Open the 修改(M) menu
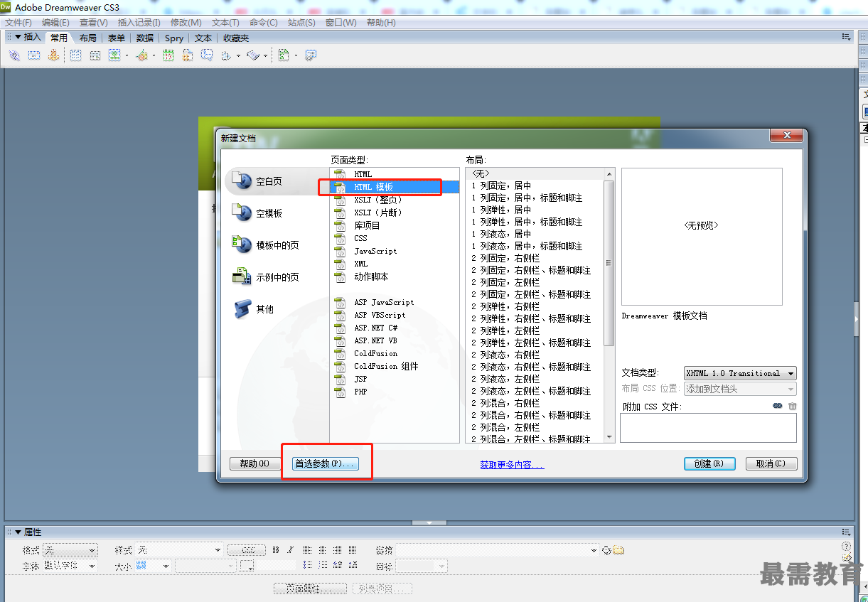This screenshot has height=602, width=868. point(186,23)
